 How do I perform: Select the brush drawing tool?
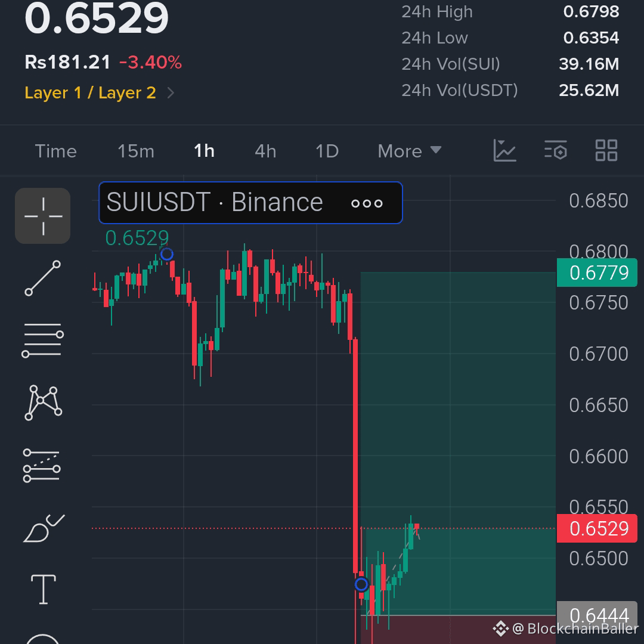44,528
